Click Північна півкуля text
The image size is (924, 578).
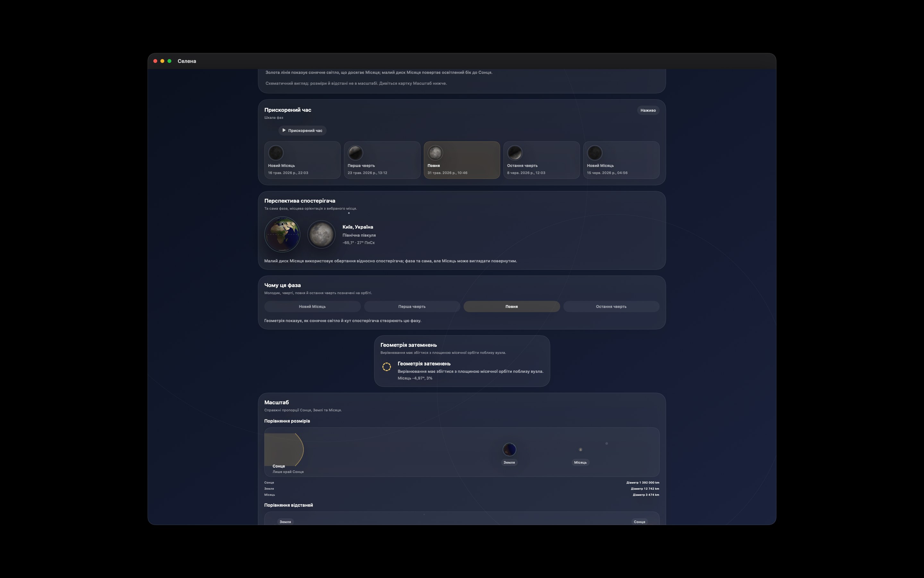tap(359, 235)
